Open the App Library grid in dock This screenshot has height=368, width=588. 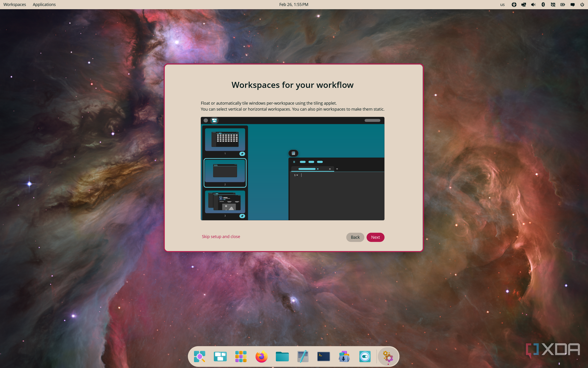(x=241, y=356)
